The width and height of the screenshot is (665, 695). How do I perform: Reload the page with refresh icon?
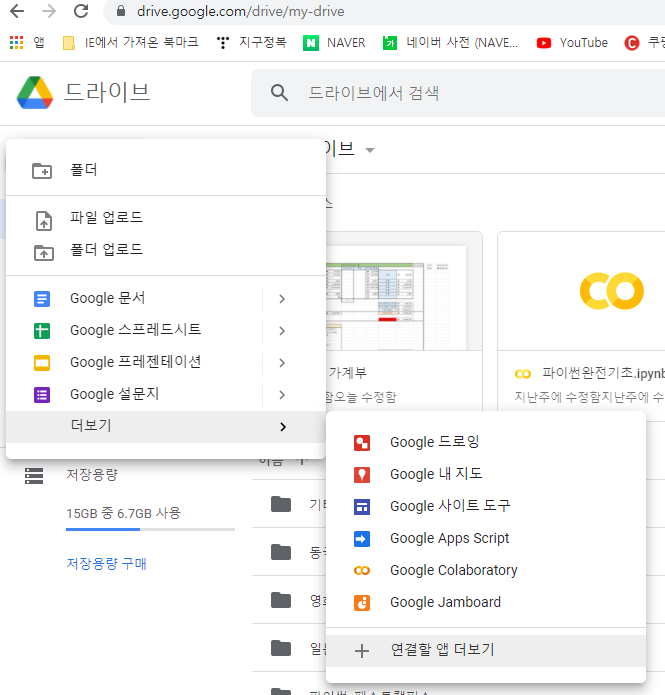click(x=81, y=11)
